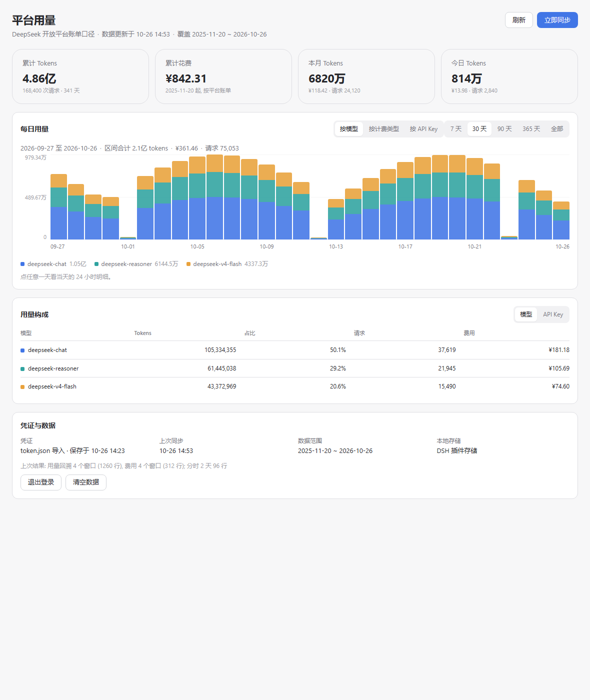
Task: Open the 10-05 daily usage bar
Action: tap(197, 198)
